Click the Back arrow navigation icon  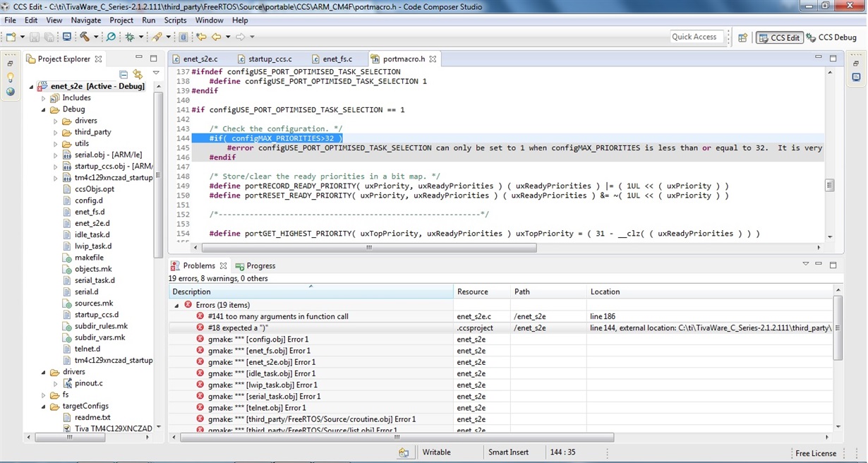(x=217, y=37)
